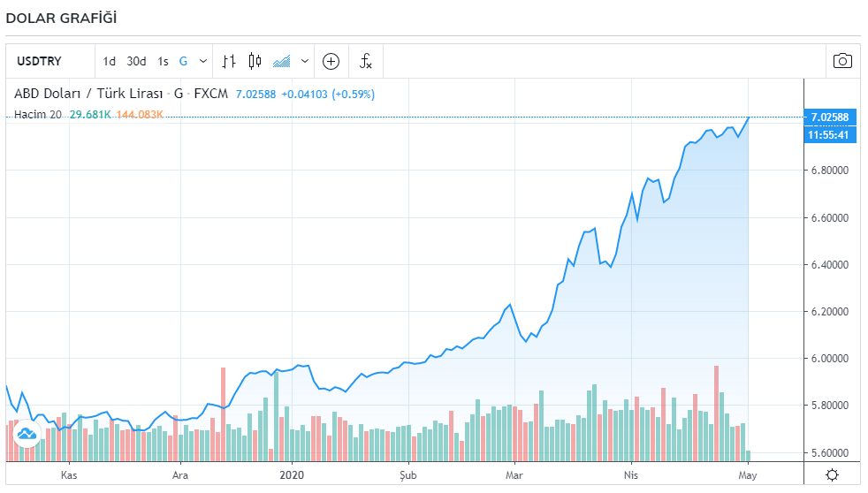Switch to the 1s interval
The height and width of the screenshot is (493, 868).
pos(163,61)
